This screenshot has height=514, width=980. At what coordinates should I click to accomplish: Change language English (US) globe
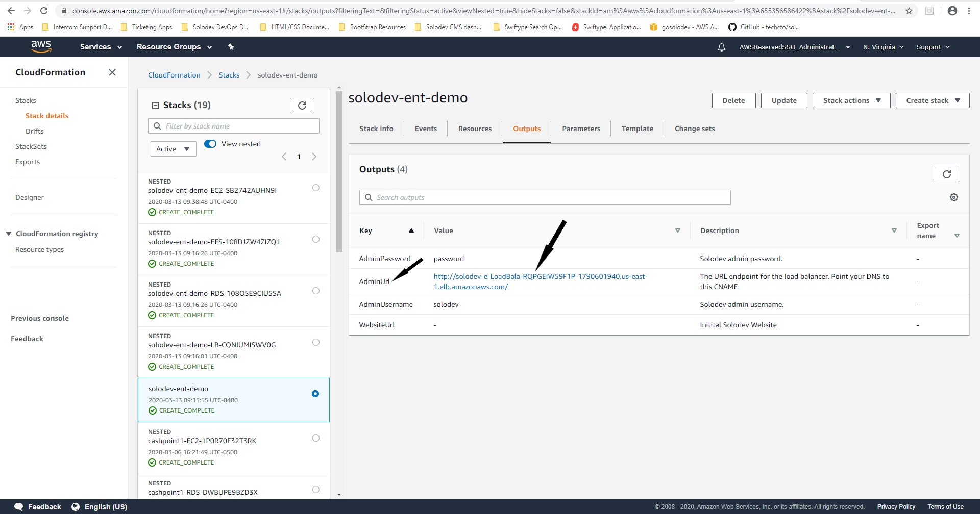tap(76, 507)
